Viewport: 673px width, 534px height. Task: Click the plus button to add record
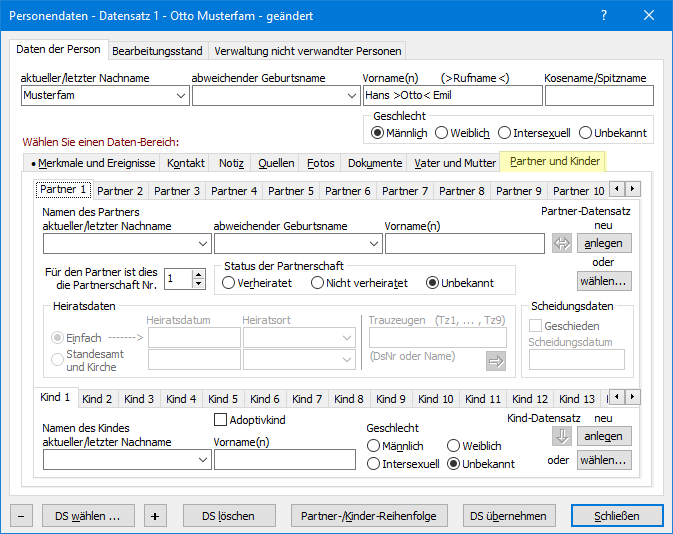click(x=155, y=516)
